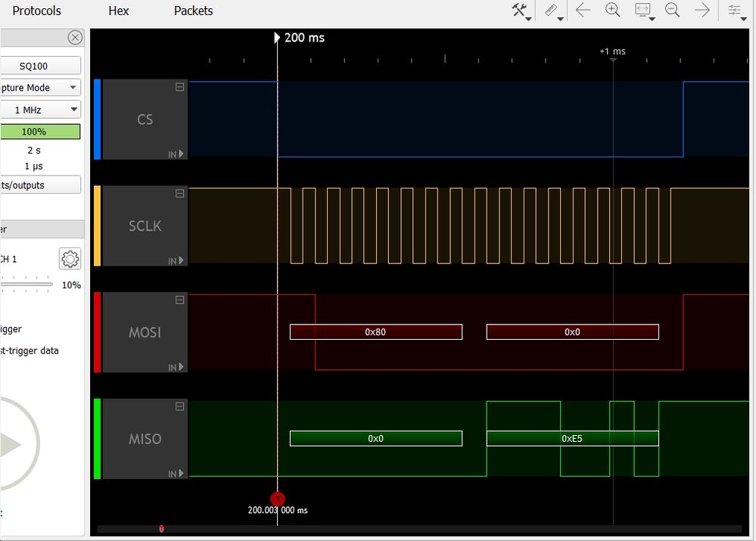Open the 1 MHz sampling rate dropdown
Screen dimensions: 756x541
pyautogui.click(x=40, y=110)
